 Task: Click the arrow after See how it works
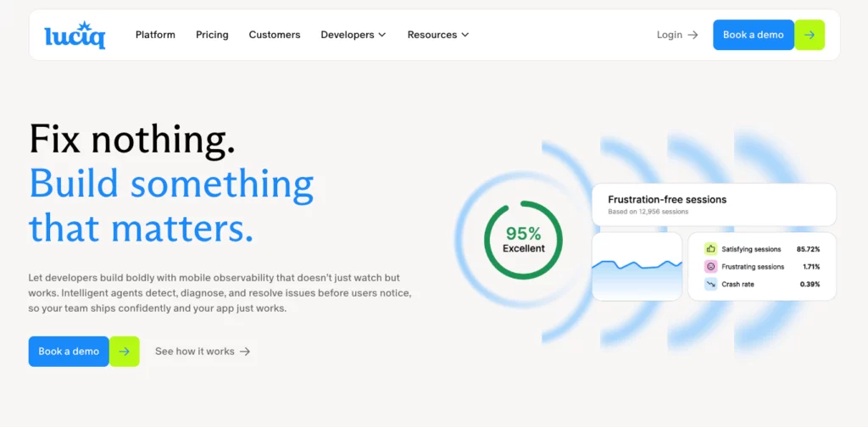(245, 352)
